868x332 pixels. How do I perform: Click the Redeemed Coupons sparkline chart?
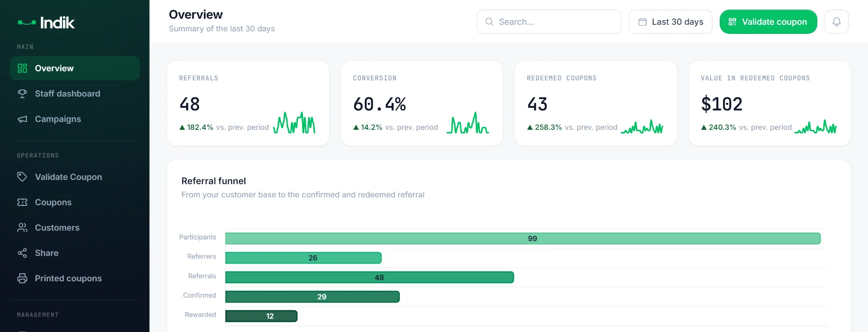point(642,127)
